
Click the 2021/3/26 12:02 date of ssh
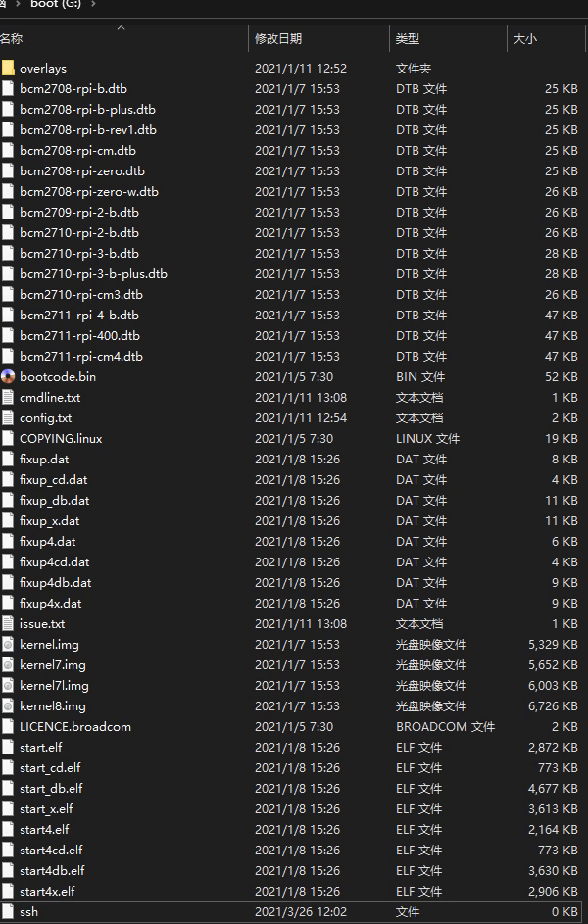[x=301, y=912]
